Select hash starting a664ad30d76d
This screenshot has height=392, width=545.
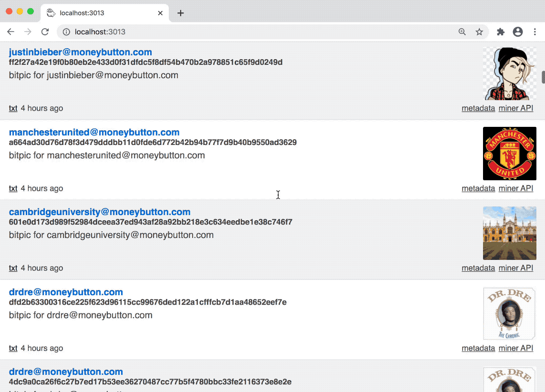(x=153, y=143)
